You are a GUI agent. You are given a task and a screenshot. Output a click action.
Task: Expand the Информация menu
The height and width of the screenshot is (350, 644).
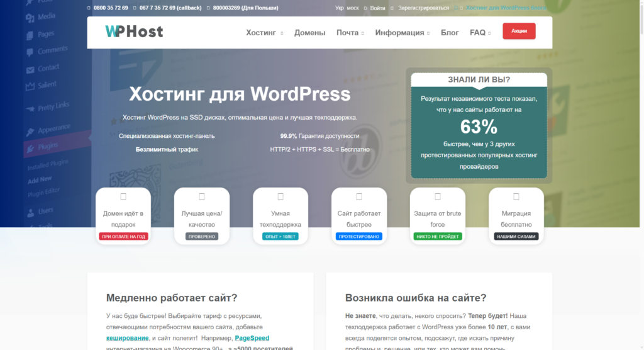(x=402, y=33)
